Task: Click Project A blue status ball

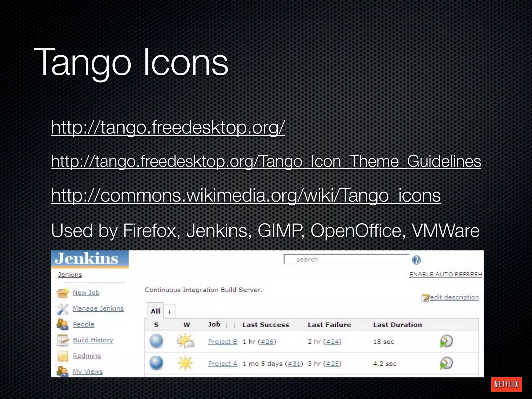Action: click(x=156, y=363)
